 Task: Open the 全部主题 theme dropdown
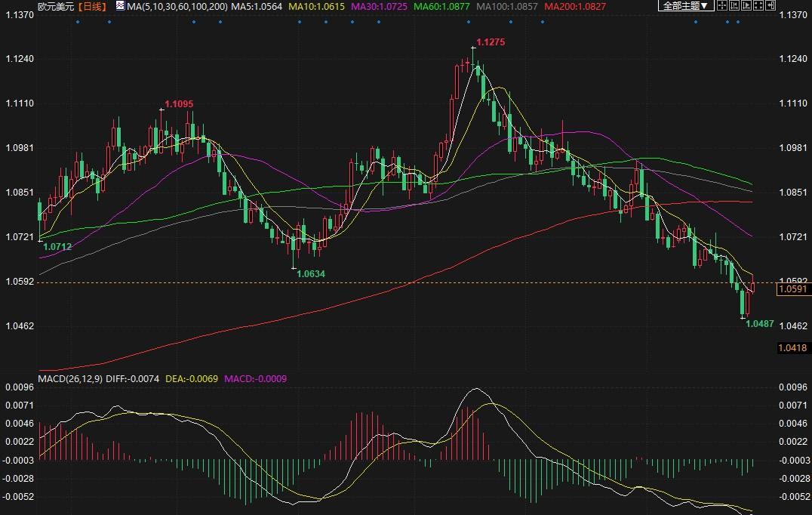click(685, 6)
